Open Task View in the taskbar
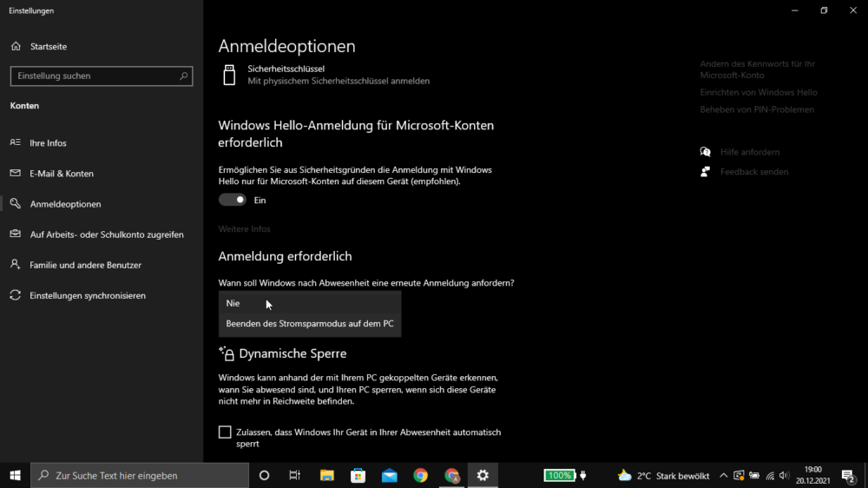The width and height of the screenshot is (868, 488). click(x=294, y=475)
